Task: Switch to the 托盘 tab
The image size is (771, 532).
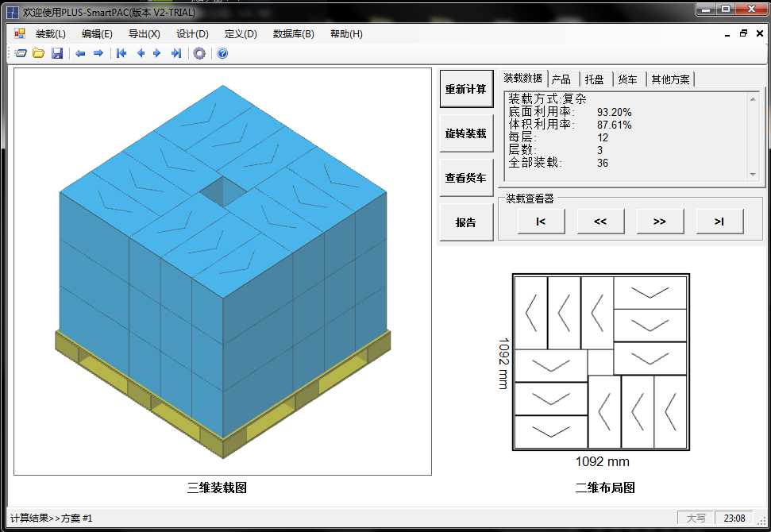Action: coord(595,79)
